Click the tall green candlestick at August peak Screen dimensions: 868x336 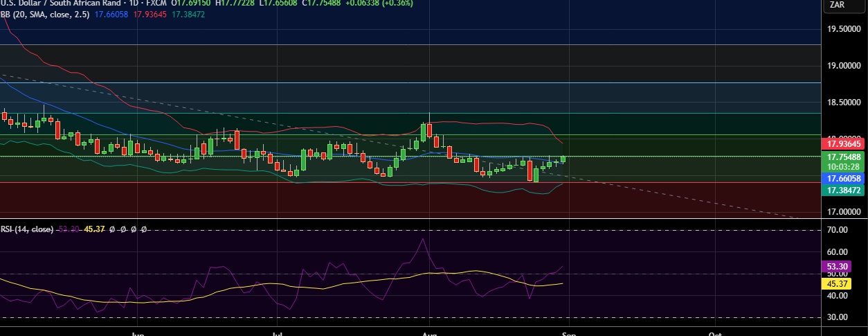[423, 131]
